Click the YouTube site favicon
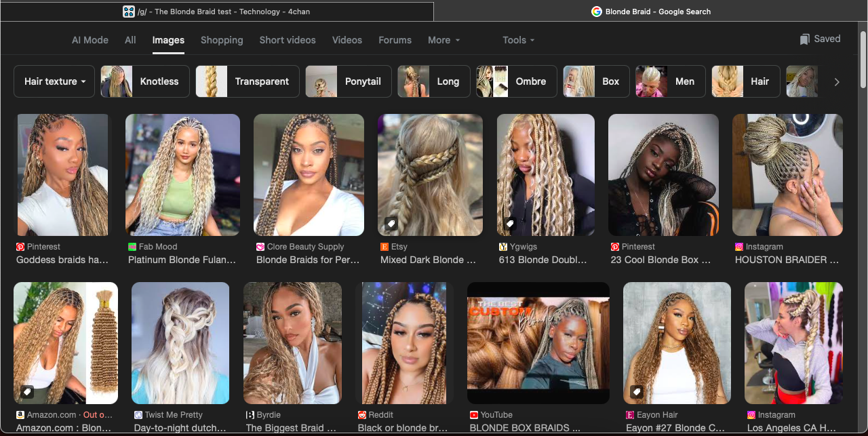 (474, 415)
